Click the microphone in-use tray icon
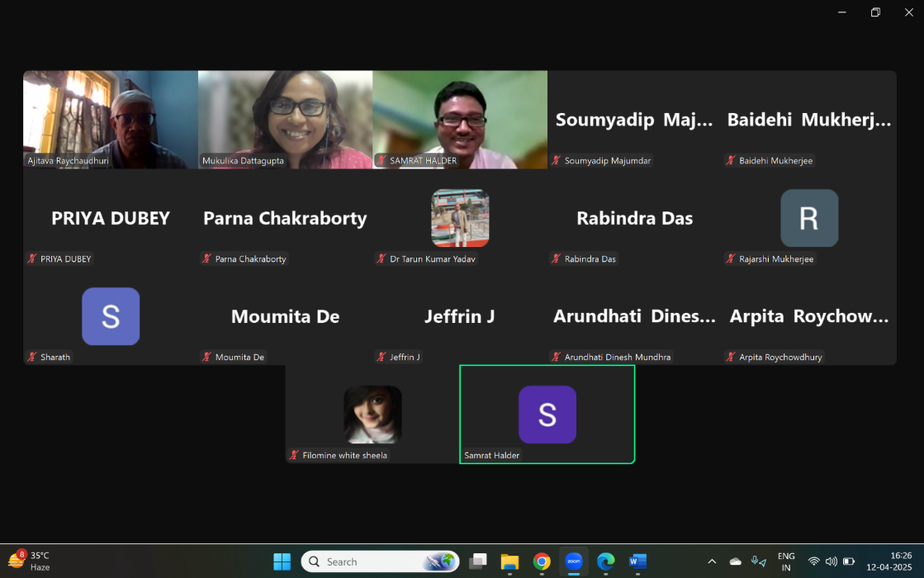924x578 pixels. (x=758, y=561)
